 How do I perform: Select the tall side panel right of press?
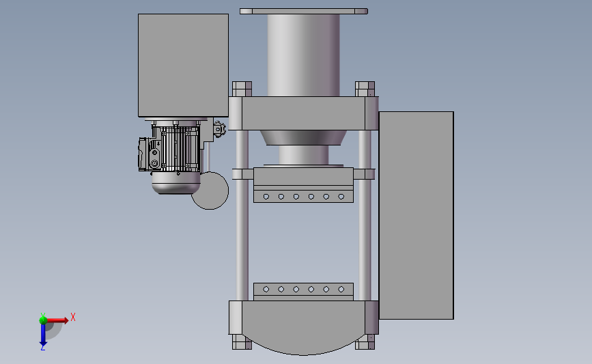tap(416, 215)
